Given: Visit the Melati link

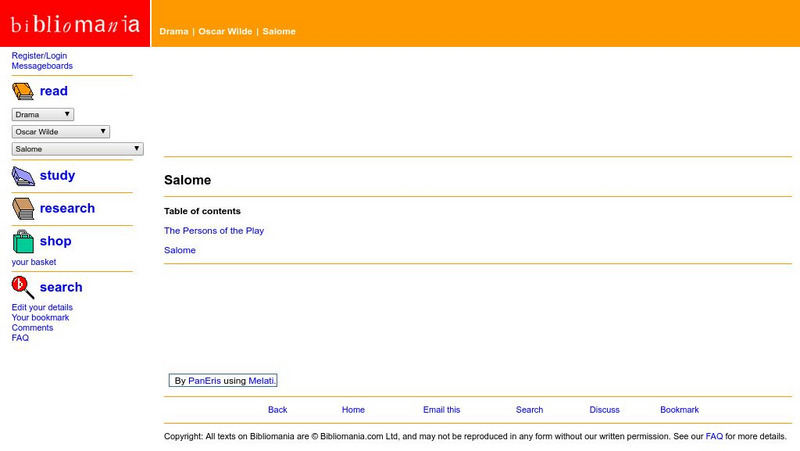Looking at the screenshot, I should [261, 381].
